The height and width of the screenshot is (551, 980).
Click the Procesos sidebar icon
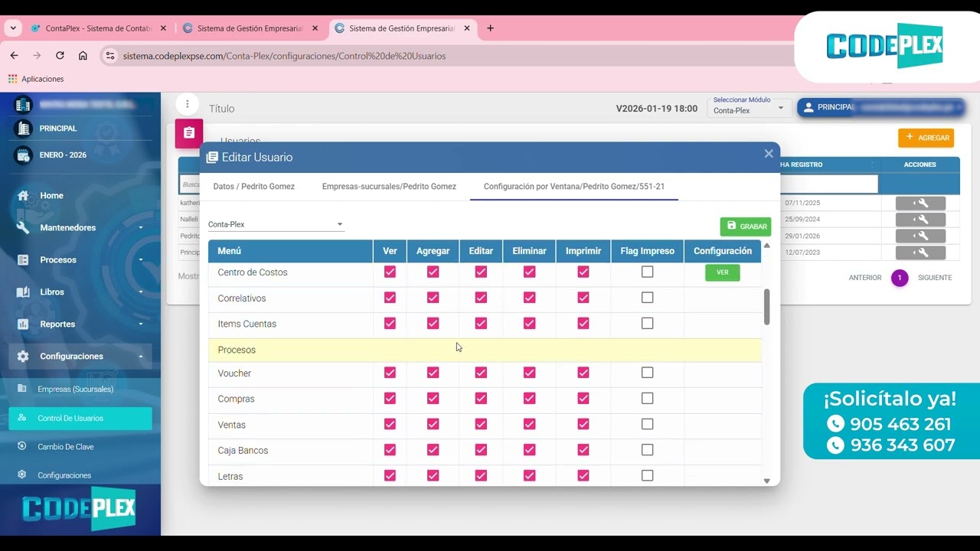tap(23, 259)
